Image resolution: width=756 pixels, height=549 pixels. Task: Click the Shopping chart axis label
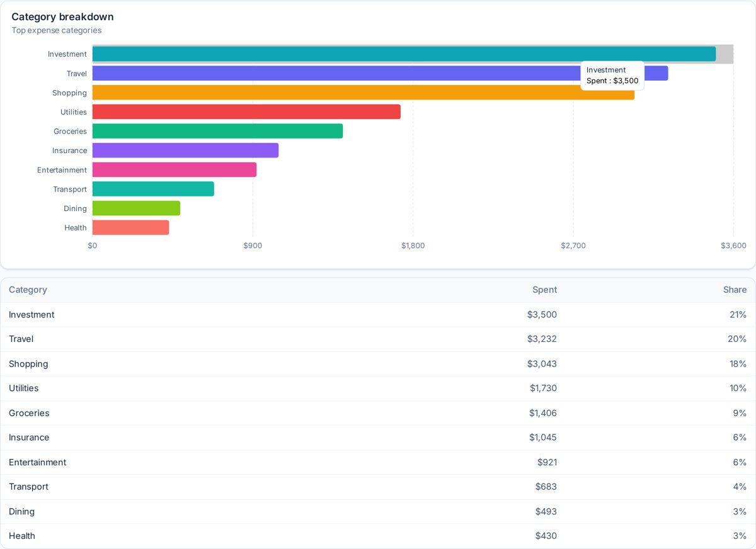tap(69, 93)
